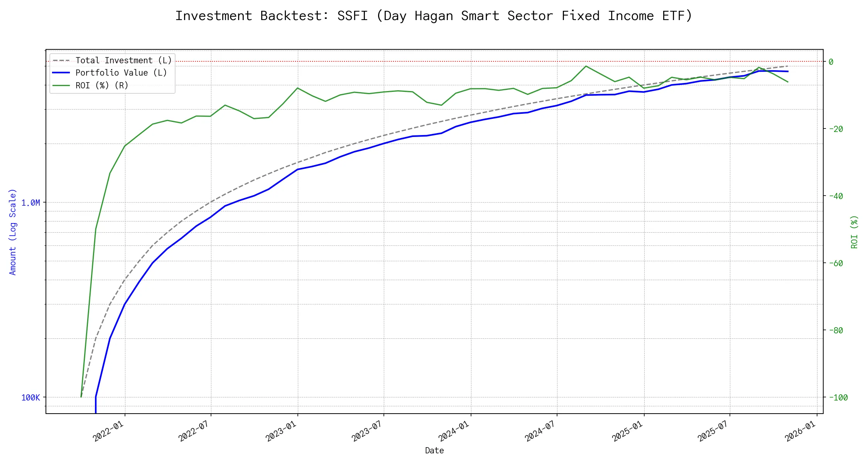Screen dimensions: 868x463
Task: Click the 2023-07 date tick label
Action: (x=367, y=431)
